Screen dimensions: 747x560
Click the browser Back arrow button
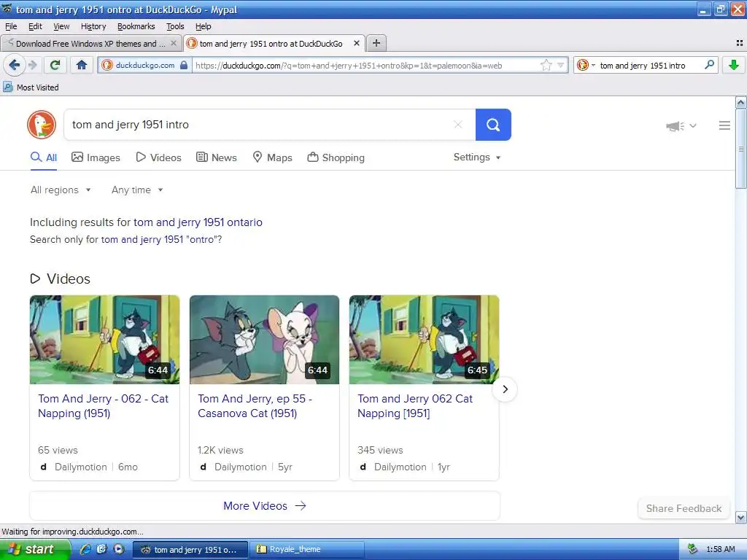tap(15, 65)
